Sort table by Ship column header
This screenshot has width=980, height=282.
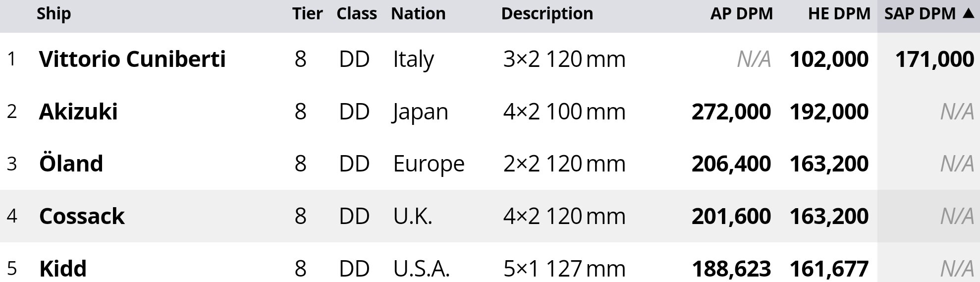pyautogui.click(x=54, y=14)
